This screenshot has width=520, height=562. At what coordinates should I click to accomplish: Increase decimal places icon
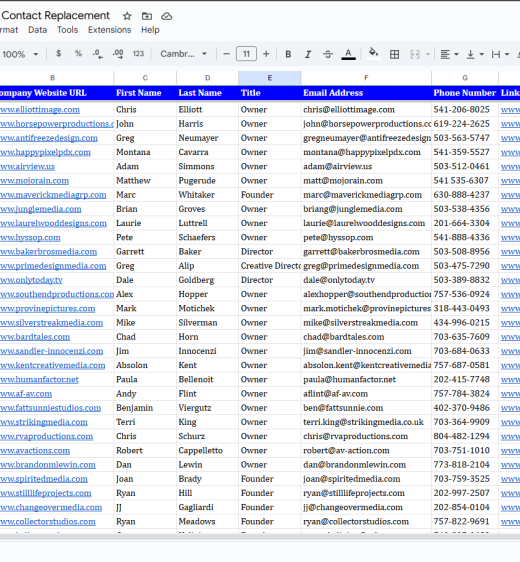(x=118, y=54)
